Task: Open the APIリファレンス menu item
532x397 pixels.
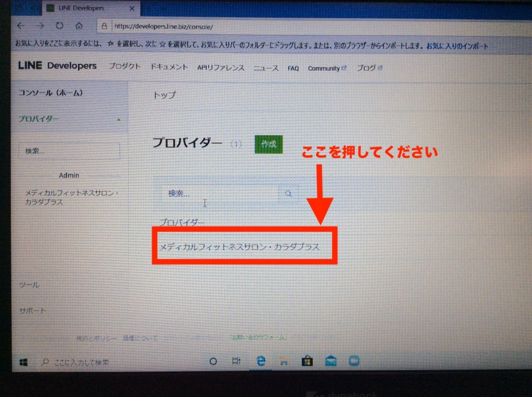Action: tap(220, 68)
